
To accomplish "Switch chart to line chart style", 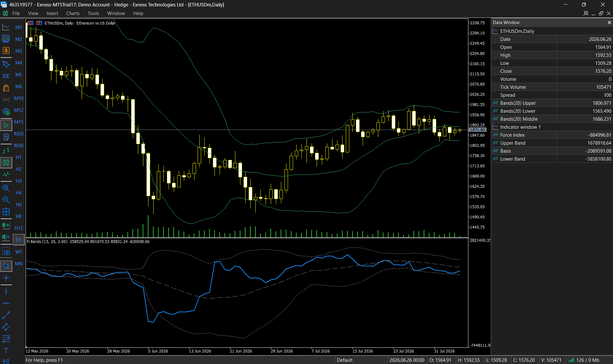I will pyautogui.click(x=6, y=174).
